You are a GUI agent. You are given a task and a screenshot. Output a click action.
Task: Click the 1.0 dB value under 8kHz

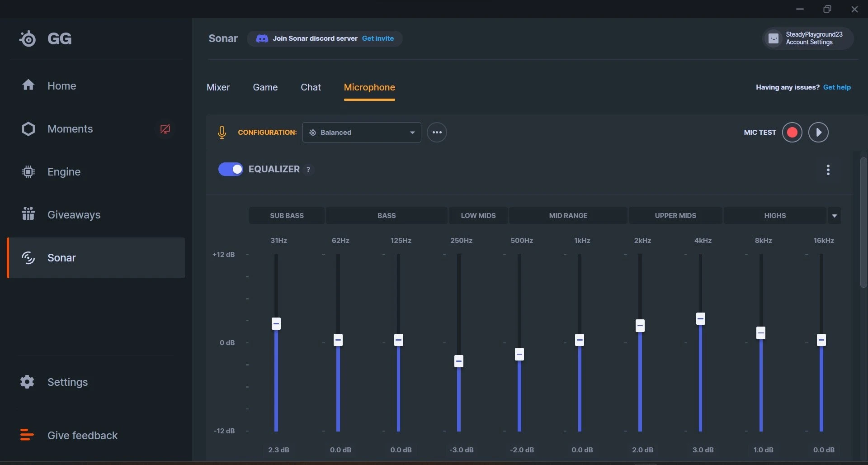763,450
